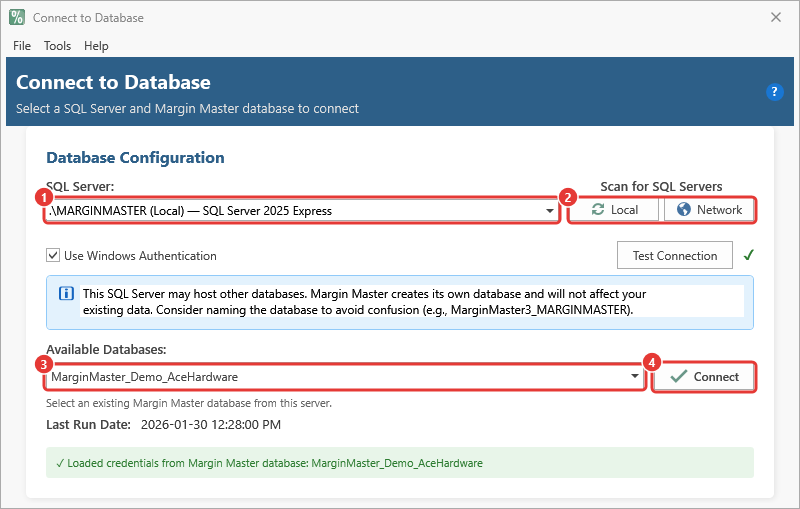800x509 pixels.
Task: Click the 'Select a SQL Server and Margin Master database' subtitle
Action: 187,109
